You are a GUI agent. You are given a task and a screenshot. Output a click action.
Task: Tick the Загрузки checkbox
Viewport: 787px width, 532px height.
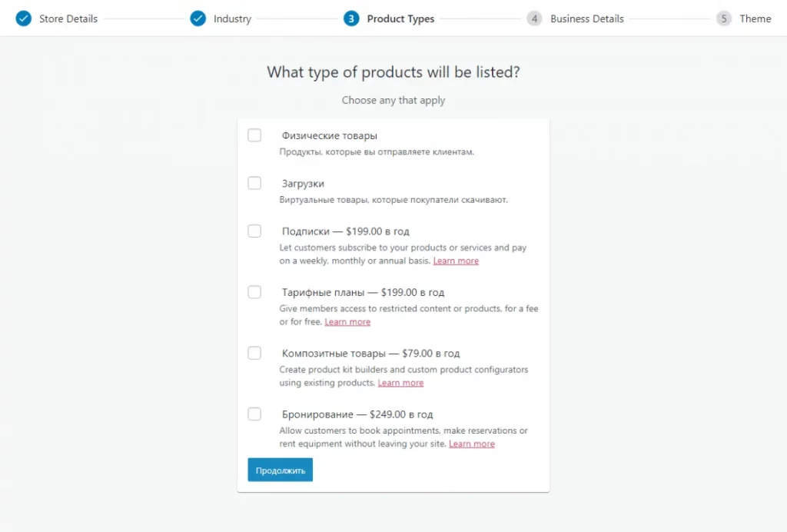click(x=254, y=183)
